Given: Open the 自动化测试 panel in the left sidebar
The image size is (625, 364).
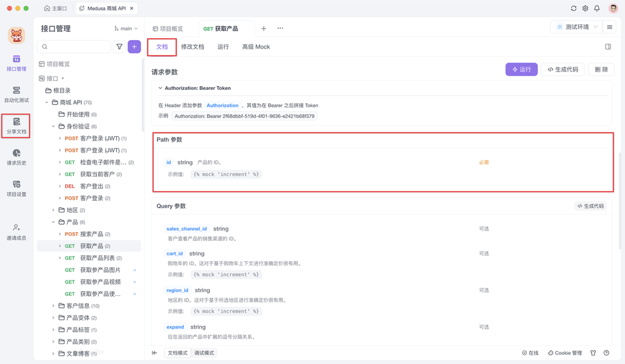Looking at the screenshot, I should (x=16, y=94).
